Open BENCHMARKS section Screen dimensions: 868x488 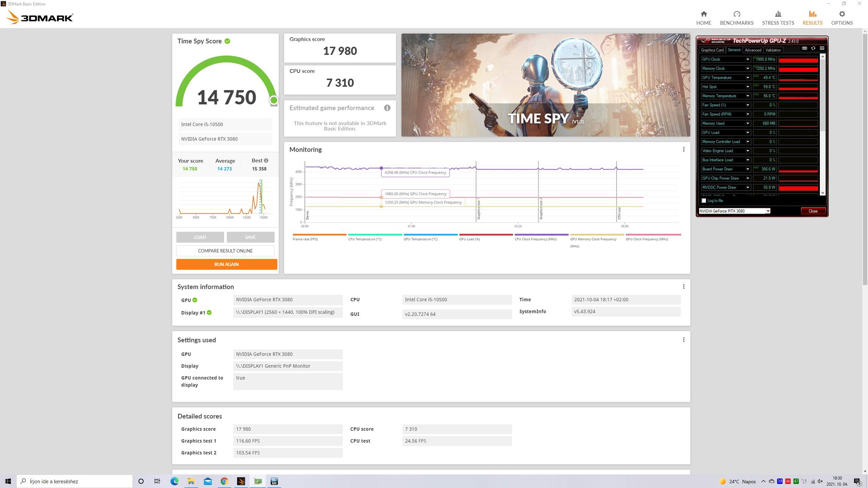[736, 18]
